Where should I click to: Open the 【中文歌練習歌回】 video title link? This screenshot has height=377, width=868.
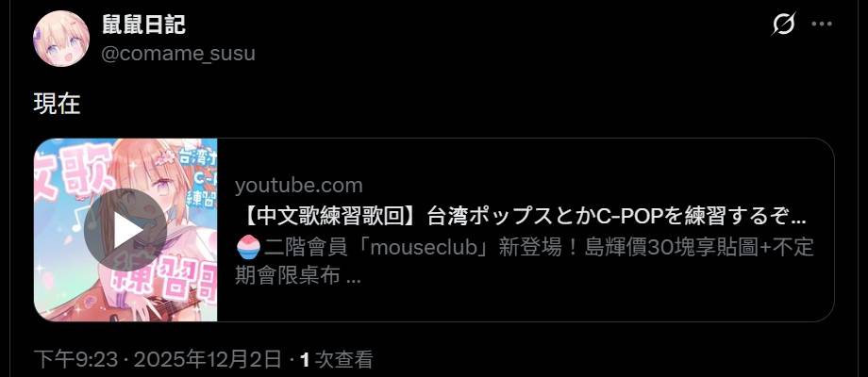pos(521,217)
